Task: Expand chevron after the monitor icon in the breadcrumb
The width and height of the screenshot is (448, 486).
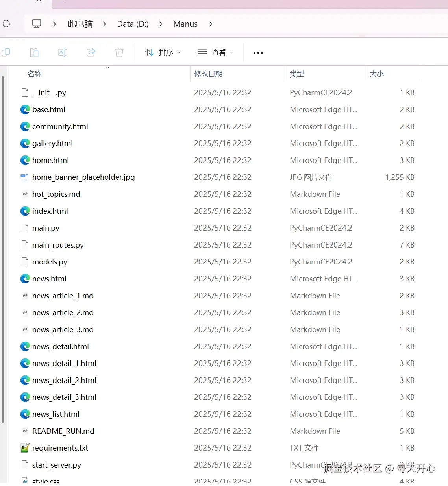Action: pyautogui.click(x=54, y=24)
